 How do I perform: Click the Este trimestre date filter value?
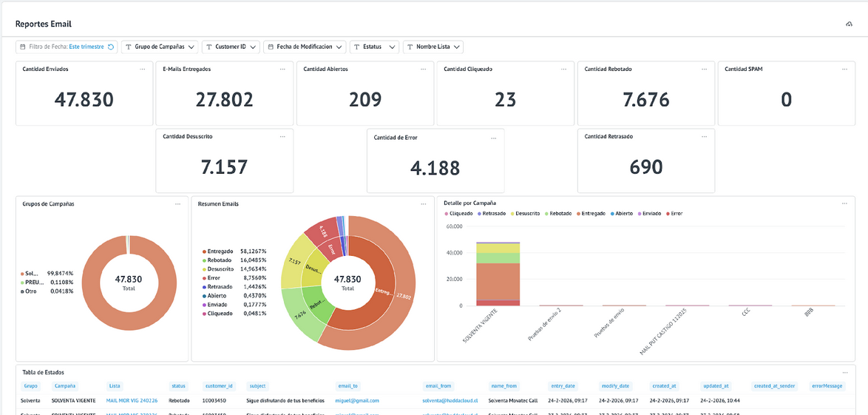pyautogui.click(x=86, y=47)
